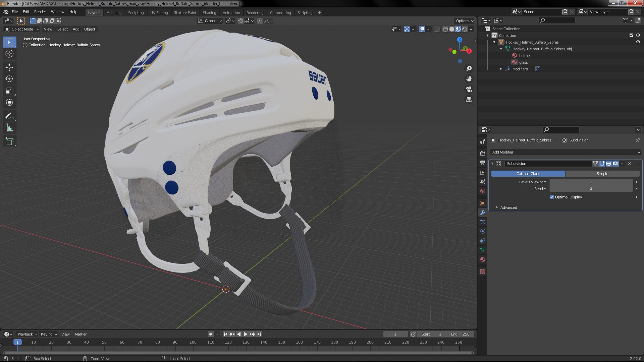Viewport: 644px width, 362px height.
Task: Open the Object Mode dropdown
Action: click(x=22, y=29)
